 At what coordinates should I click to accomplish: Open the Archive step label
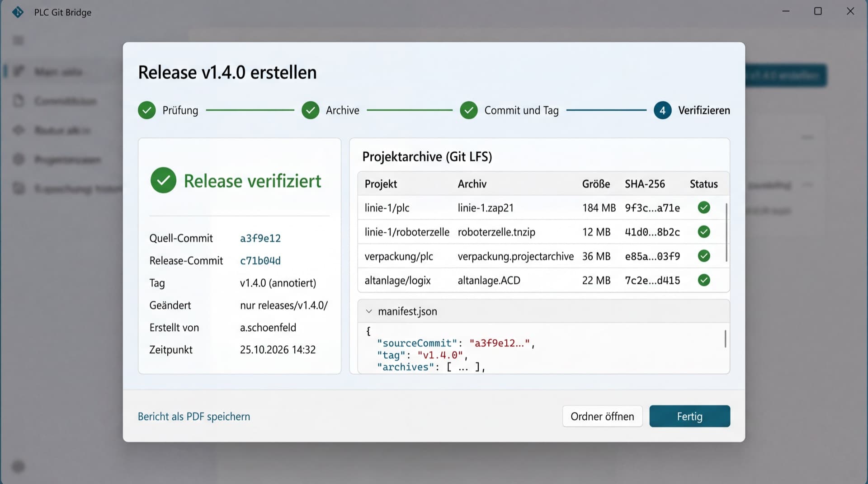pos(343,110)
